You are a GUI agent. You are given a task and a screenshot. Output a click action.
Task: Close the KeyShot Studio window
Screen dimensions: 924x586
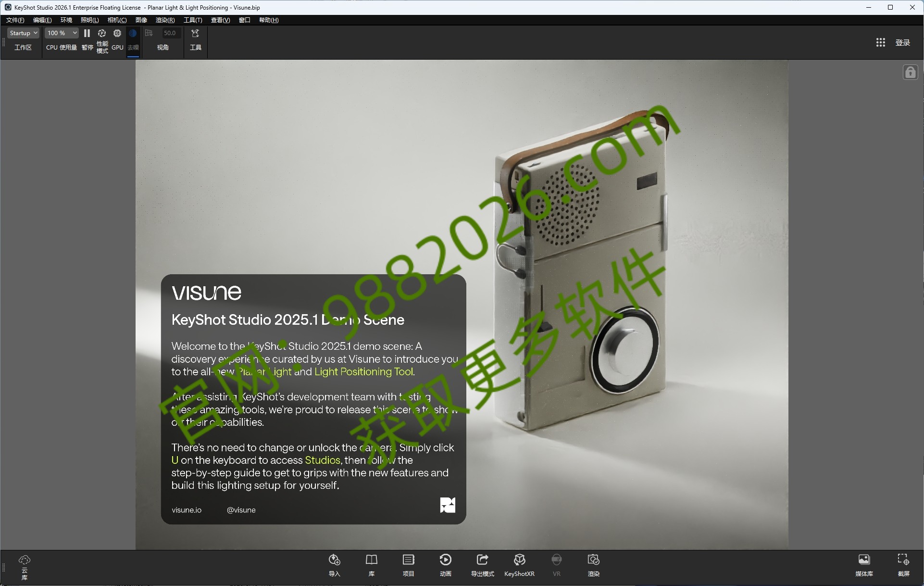(x=912, y=7)
